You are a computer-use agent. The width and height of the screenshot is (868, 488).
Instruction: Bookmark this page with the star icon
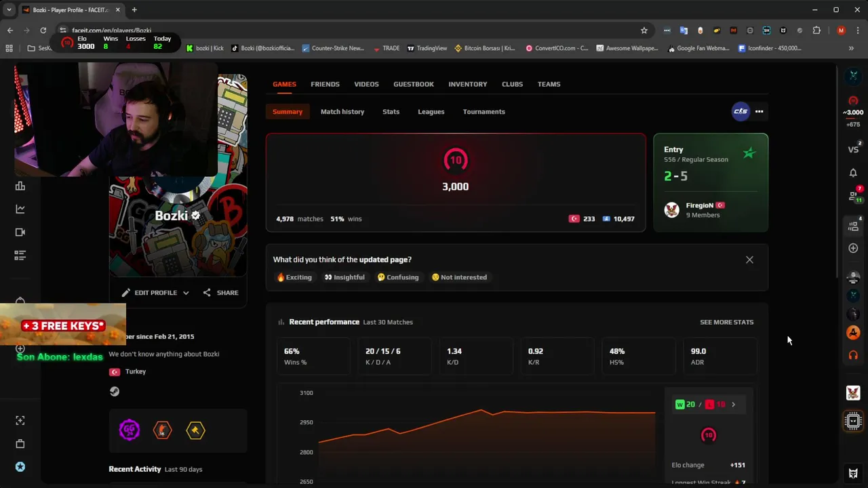644,30
